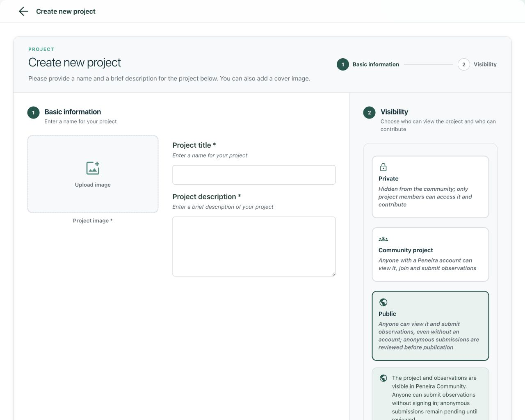Screen dimensions: 525x420
Task: Click the description textarea resize handle
Action: coord(333,274)
